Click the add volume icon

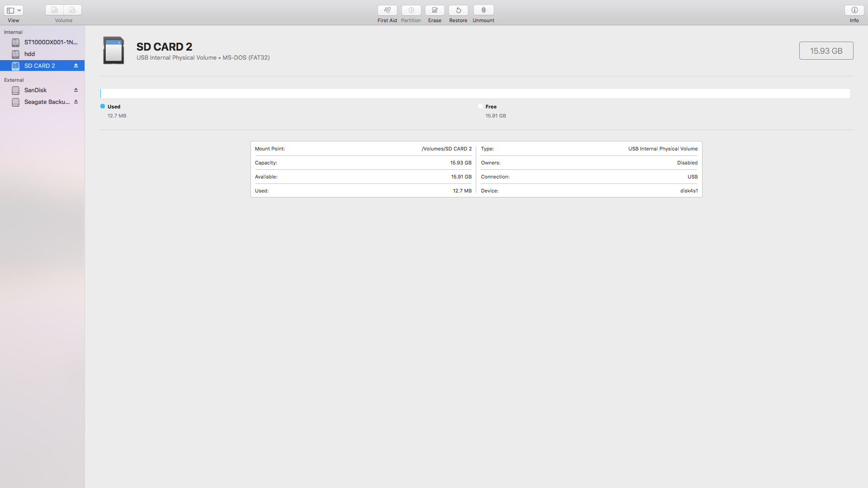(x=54, y=10)
